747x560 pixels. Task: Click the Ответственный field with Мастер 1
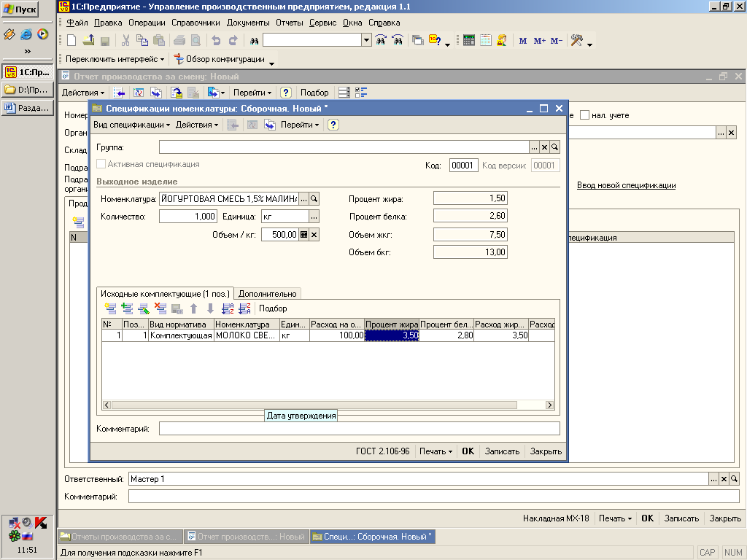pyautogui.click(x=418, y=479)
